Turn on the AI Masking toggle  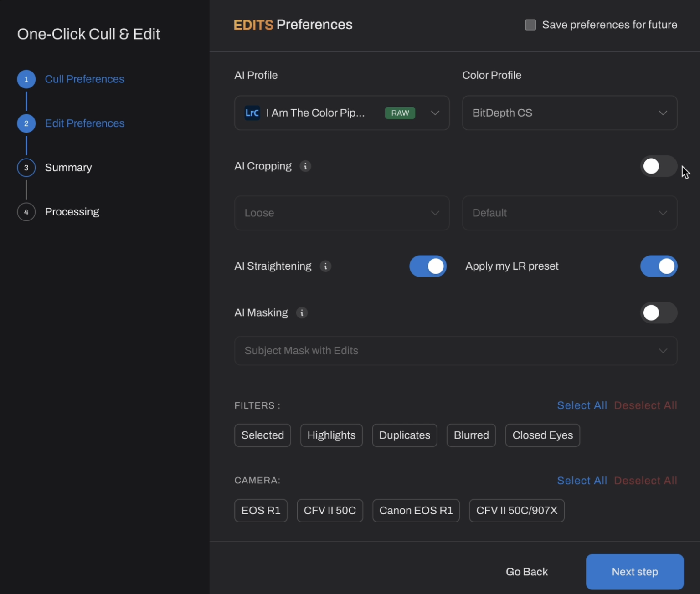(x=658, y=312)
